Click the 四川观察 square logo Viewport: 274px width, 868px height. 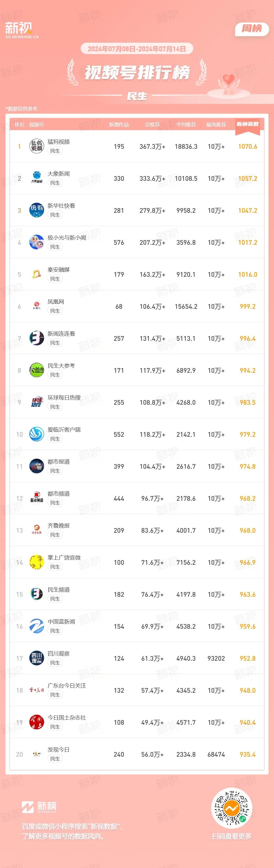36,659
